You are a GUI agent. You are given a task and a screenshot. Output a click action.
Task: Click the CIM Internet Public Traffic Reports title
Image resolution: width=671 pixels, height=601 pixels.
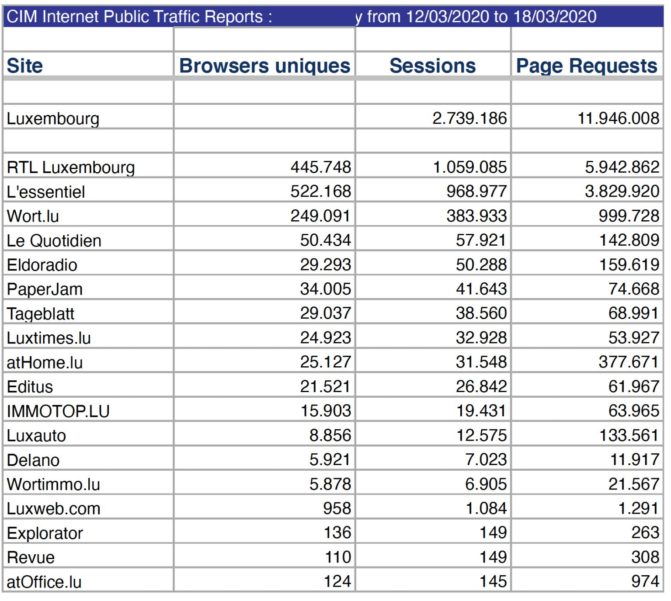tap(138, 16)
